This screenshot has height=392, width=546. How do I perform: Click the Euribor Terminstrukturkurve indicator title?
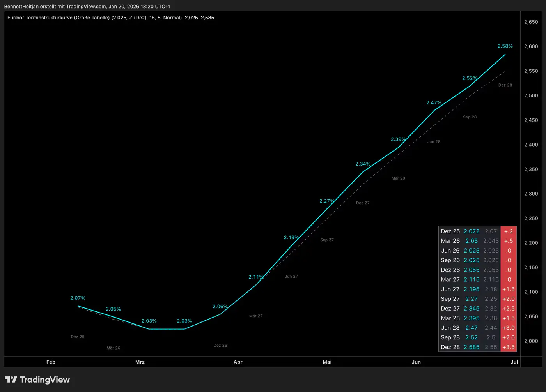(94, 18)
